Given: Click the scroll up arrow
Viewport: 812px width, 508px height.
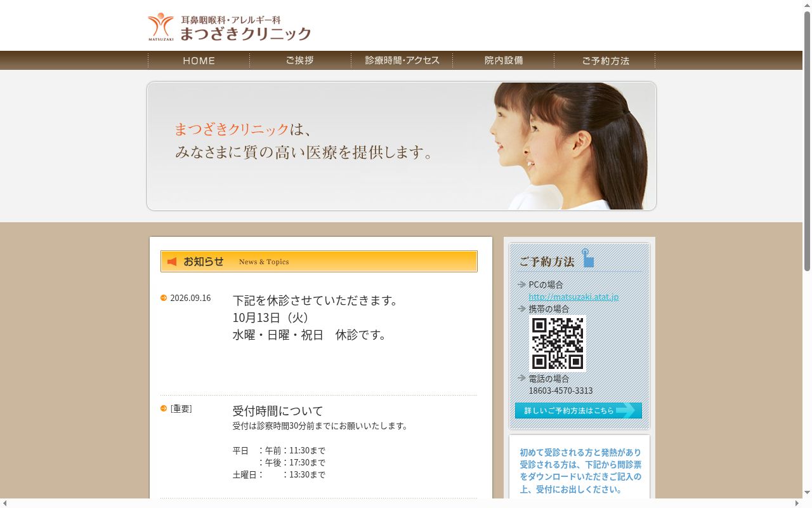Looking at the screenshot, I should pyautogui.click(x=807, y=5).
